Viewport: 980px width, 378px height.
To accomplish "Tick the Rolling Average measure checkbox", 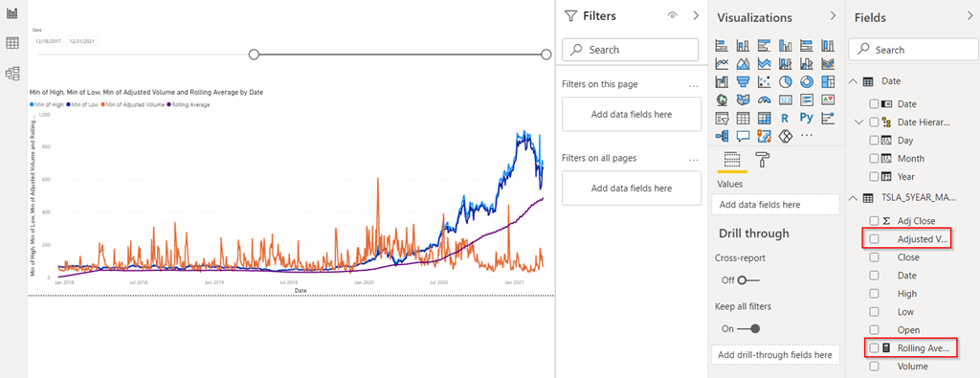I will [x=875, y=348].
